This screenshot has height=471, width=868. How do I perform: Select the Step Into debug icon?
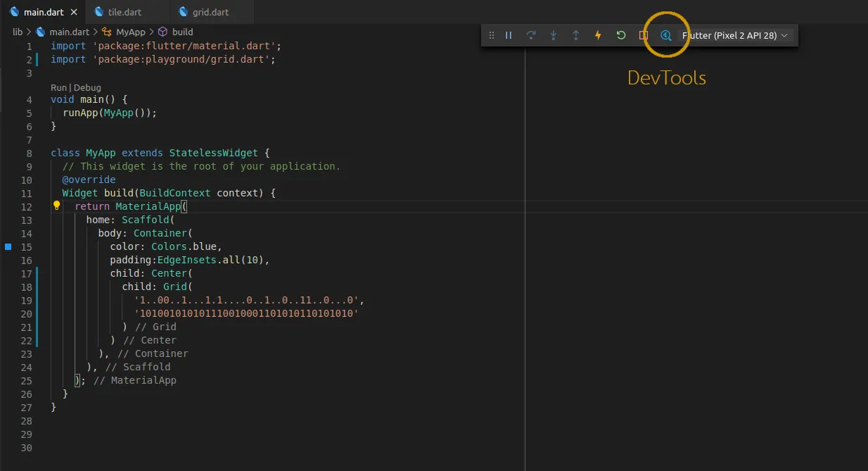coord(554,34)
